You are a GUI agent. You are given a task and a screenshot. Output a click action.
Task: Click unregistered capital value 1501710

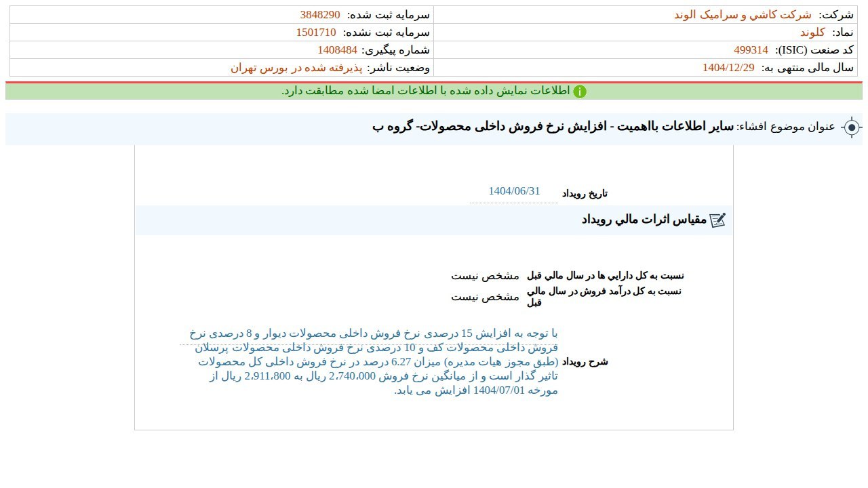point(316,33)
